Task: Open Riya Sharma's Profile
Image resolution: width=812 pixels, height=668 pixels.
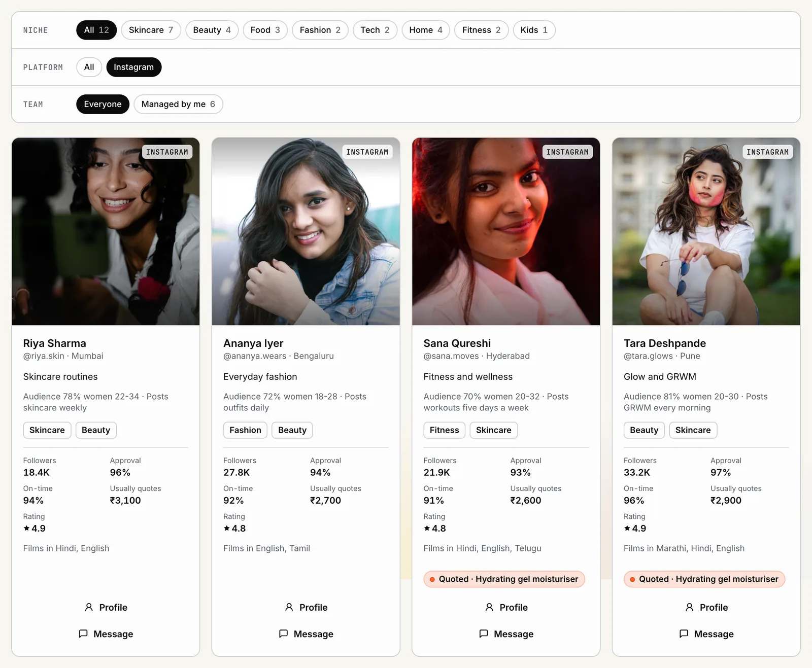Action: (x=106, y=607)
